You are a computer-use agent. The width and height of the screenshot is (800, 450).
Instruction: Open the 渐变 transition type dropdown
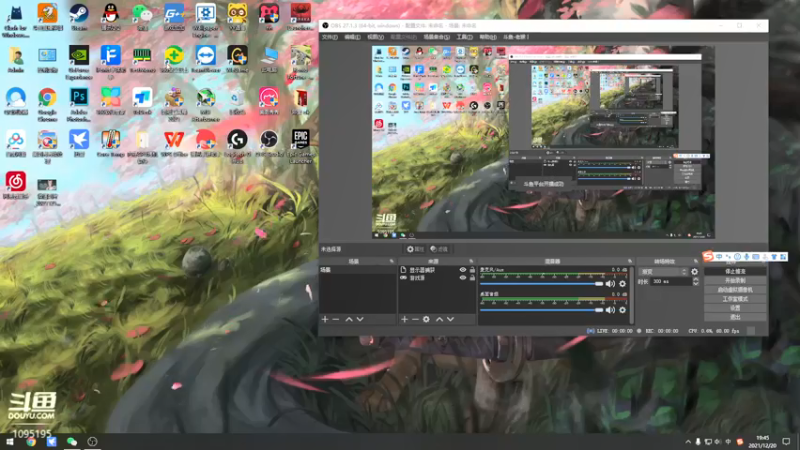pos(663,272)
